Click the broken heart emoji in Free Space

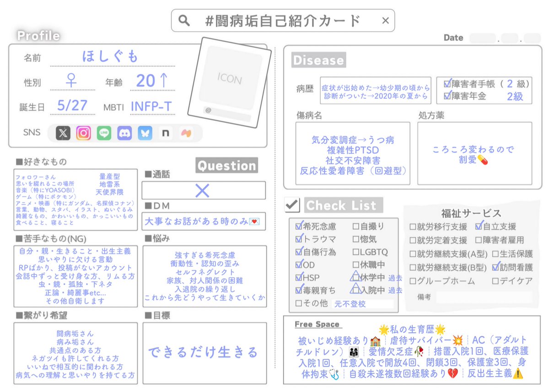click(x=452, y=374)
